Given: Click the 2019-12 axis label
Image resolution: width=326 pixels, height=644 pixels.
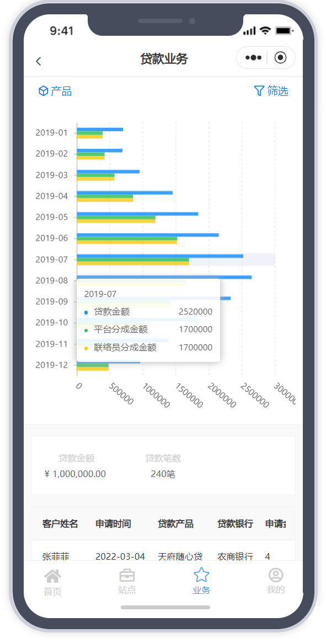Looking at the screenshot, I should (x=51, y=365).
